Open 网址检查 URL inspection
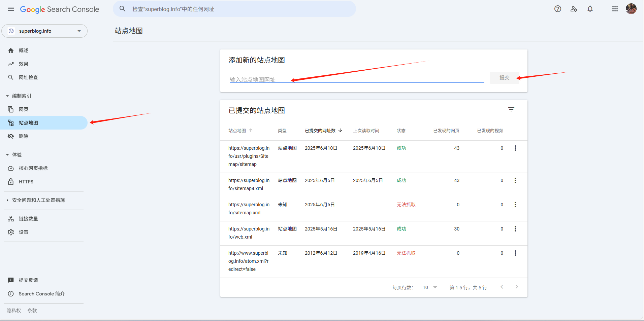 click(x=44, y=77)
